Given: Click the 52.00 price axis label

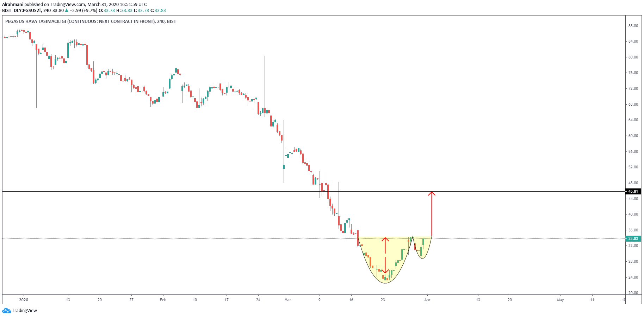Looking at the screenshot, I should (633, 167).
